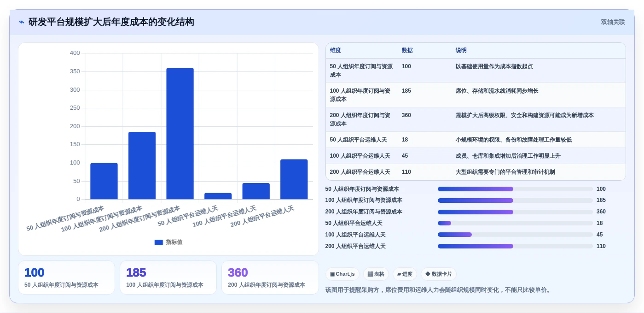Click progress bar for 200 人组织年度订阅与资源成本

[515, 212]
